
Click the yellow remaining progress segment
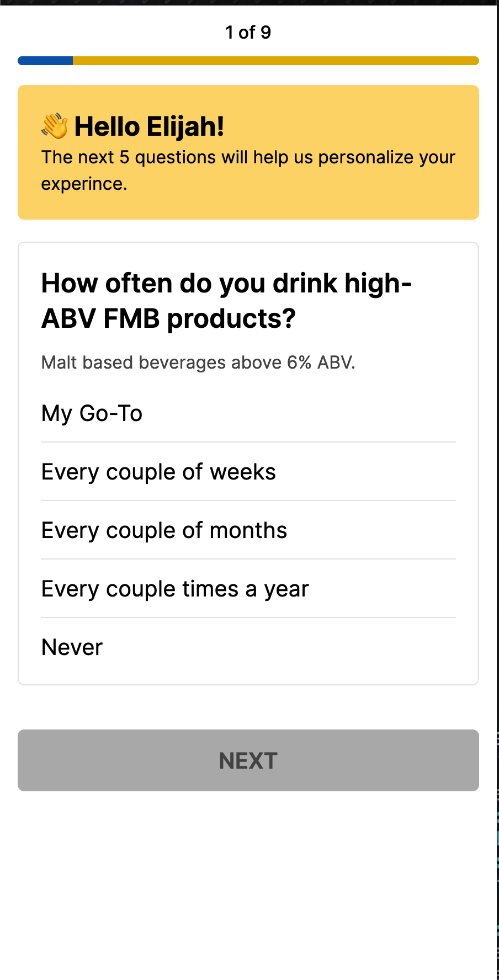pyautogui.click(x=276, y=61)
